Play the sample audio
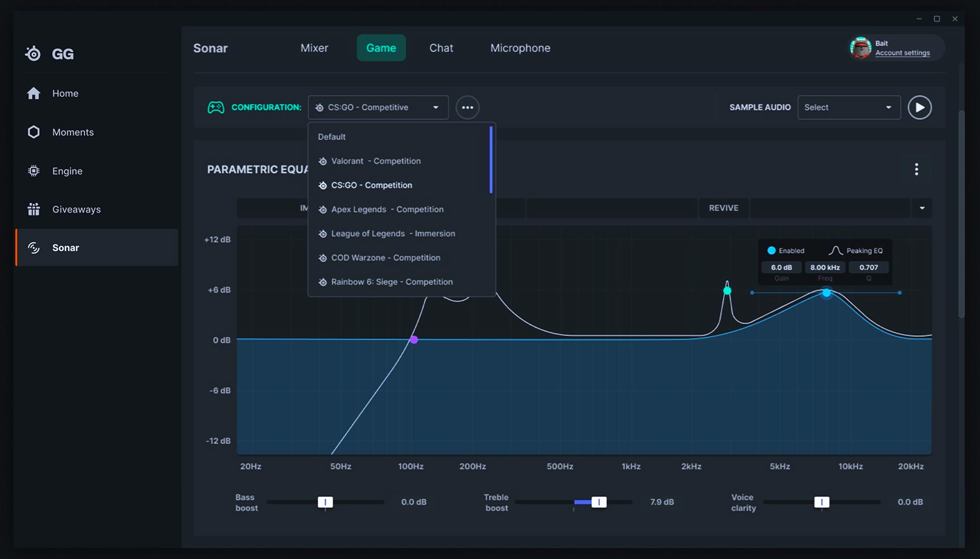Viewport: 980px width, 559px height. click(x=920, y=107)
